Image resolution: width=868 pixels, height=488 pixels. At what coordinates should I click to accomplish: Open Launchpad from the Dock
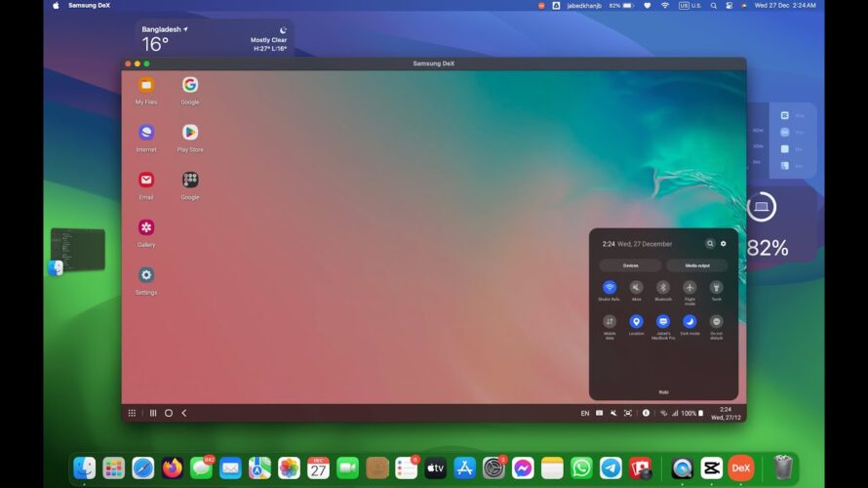(113, 468)
